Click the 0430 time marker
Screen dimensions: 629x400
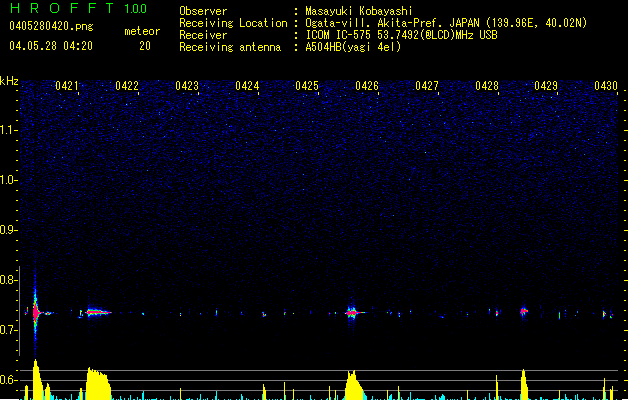(x=606, y=86)
